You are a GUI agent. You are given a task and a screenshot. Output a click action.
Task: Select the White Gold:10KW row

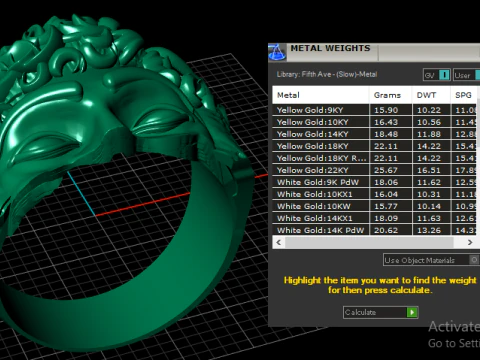(x=375, y=206)
